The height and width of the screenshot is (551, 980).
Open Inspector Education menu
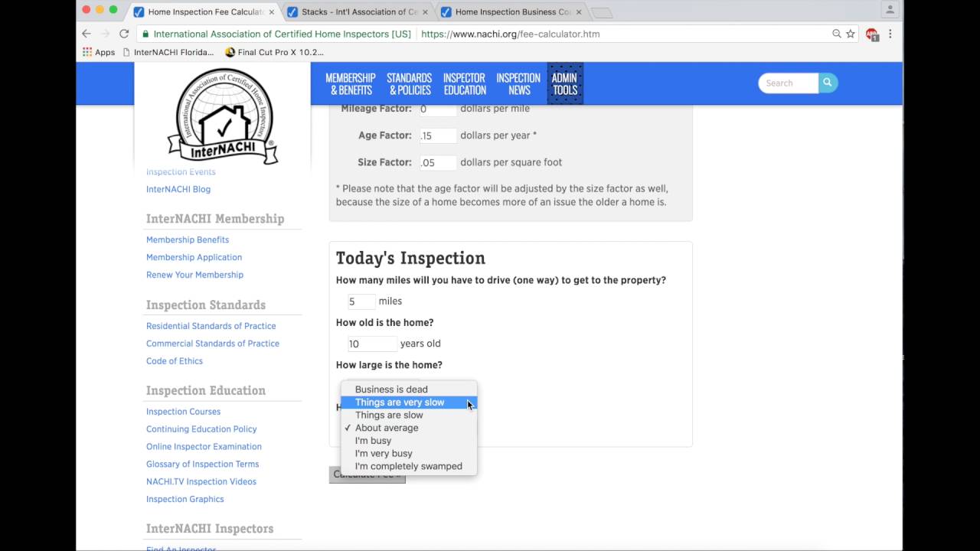coord(464,83)
